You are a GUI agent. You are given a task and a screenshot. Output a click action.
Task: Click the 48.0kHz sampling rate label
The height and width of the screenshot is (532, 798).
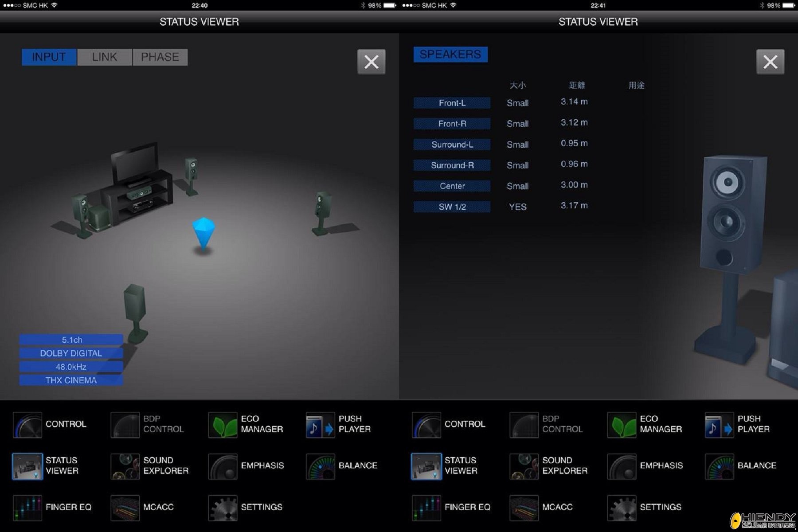(x=71, y=367)
